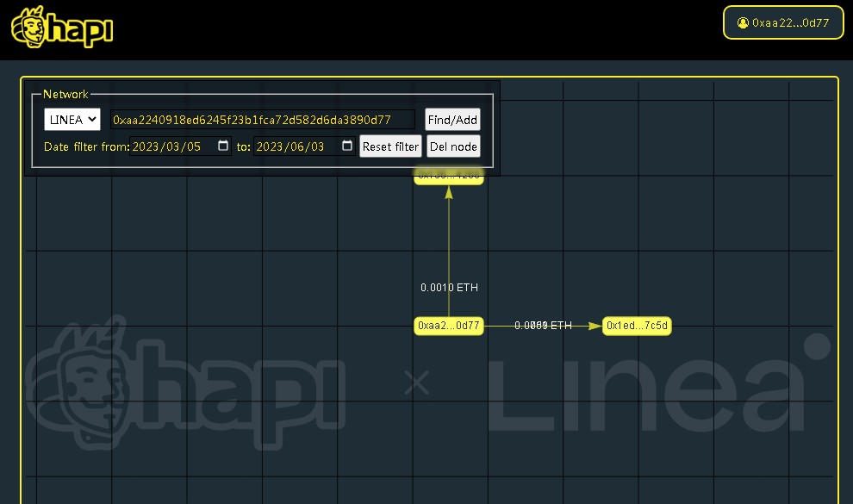Focus the wallet address input field

click(x=263, y=120)
